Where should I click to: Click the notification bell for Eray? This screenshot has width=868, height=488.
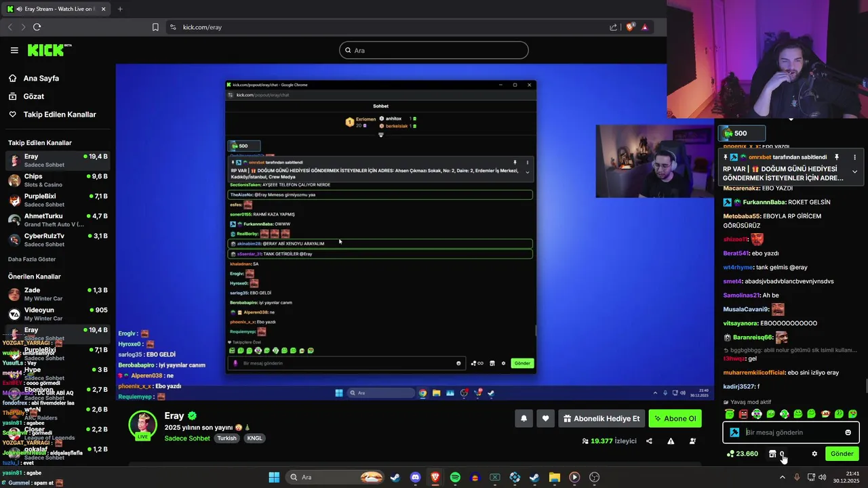click(x=524, y=419)
